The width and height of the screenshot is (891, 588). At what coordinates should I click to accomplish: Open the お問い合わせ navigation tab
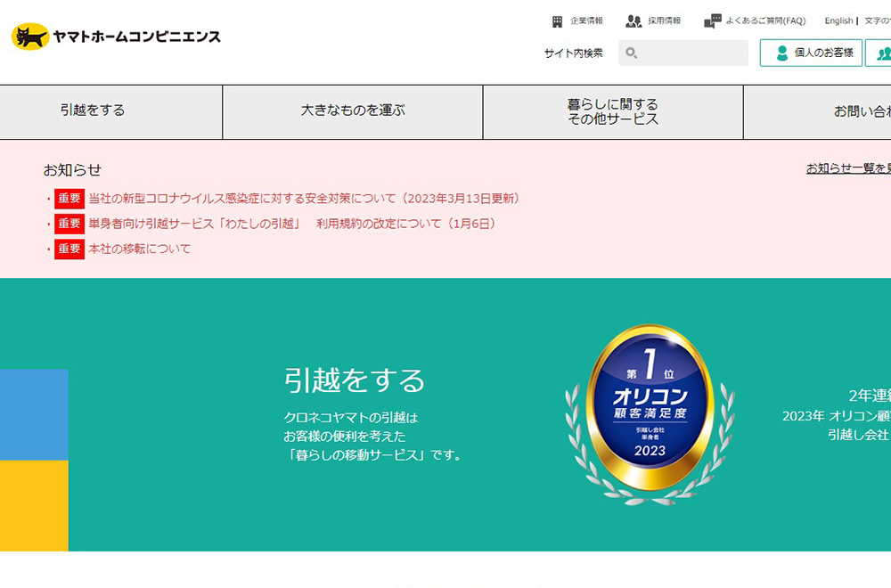(818, 112)
